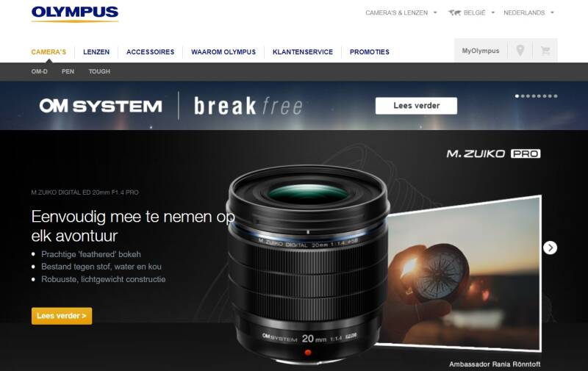This screenshot has width=588, height=371.
Task: Click the next slide arrow
Action: point(550,248)
